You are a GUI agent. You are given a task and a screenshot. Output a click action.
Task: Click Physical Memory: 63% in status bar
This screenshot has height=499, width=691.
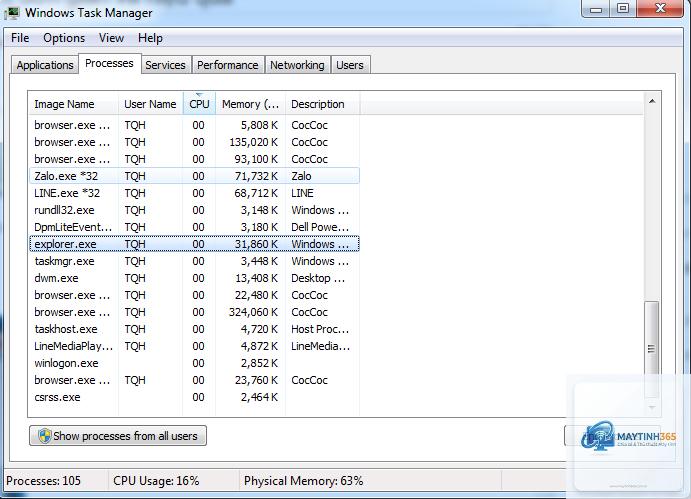pos(304,480)
